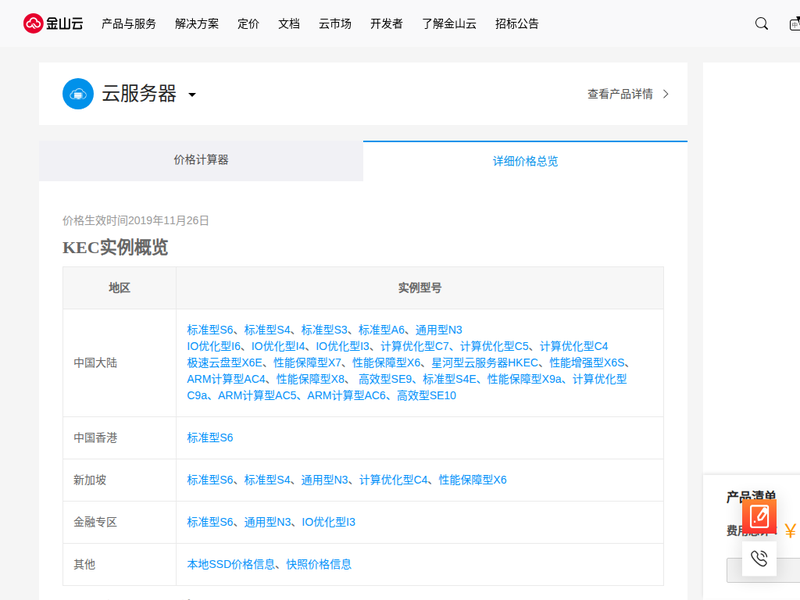
Task: Open the 高效型SE10 link
Action: tap(427, 395)
